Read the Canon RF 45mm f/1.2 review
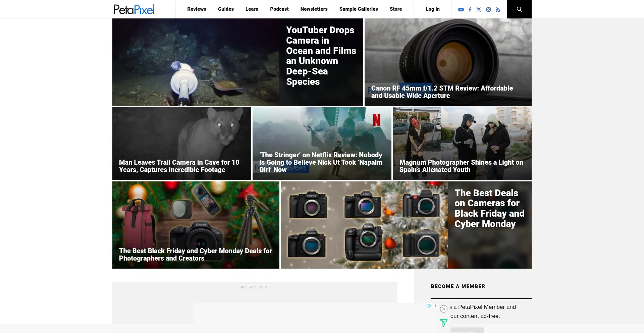This screenshot has height=333, width=644. (442, 92)
